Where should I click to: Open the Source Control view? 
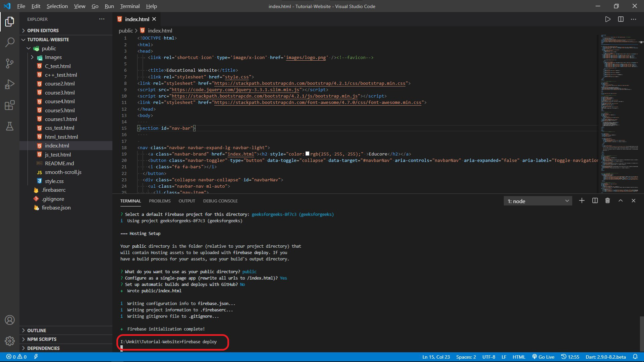pos(10,63)
